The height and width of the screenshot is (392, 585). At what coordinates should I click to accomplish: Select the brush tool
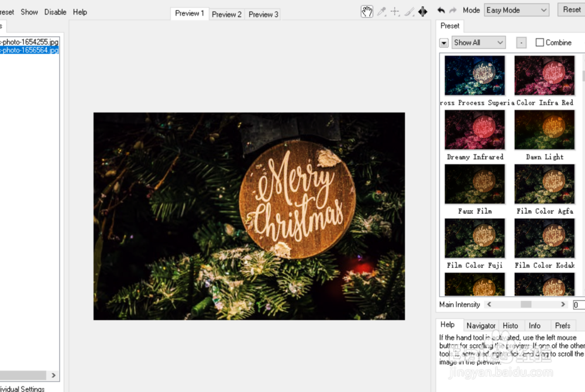pos(409,12)
